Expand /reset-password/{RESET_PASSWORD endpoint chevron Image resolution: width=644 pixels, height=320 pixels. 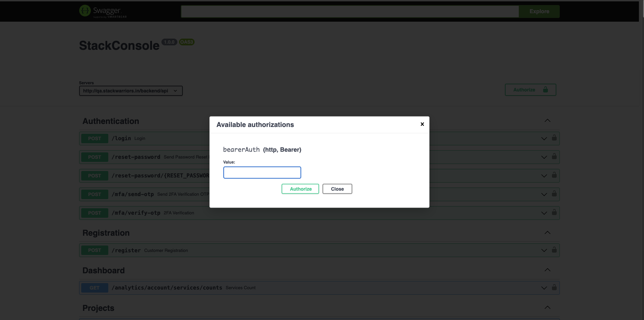point(544,176)
